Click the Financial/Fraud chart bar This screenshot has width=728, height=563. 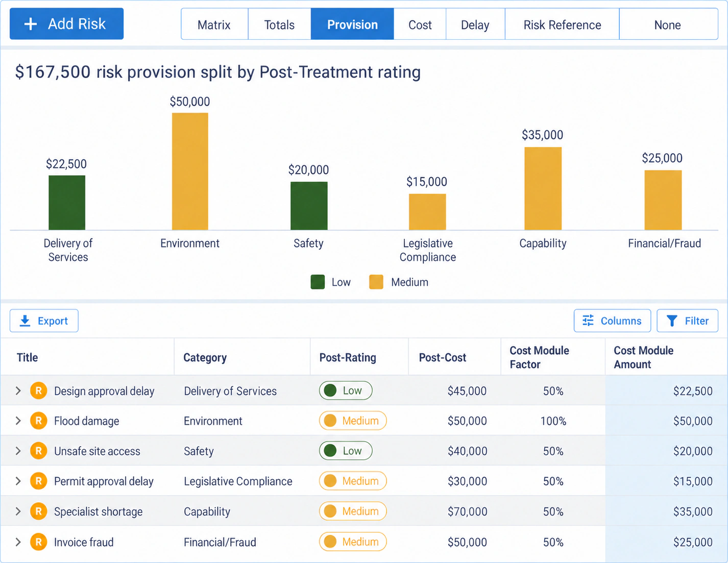pyautogui.click(x=663, y=200)
